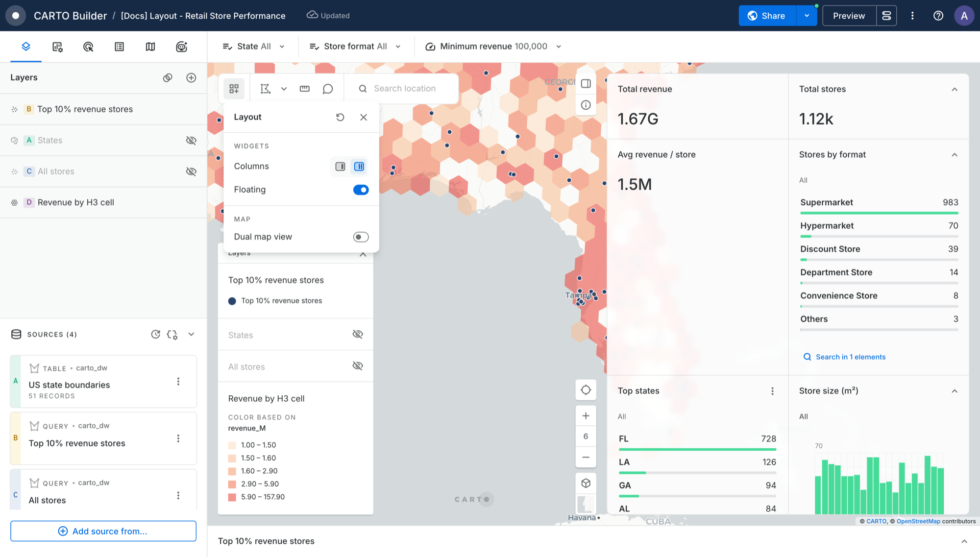Open the Widgets tab icon

57,47
